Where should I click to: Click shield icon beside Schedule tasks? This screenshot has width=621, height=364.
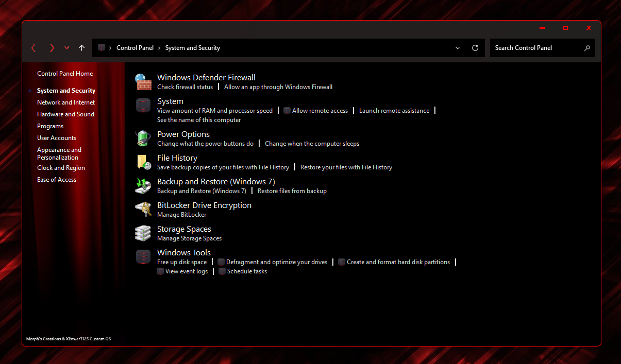pos(222,271)
